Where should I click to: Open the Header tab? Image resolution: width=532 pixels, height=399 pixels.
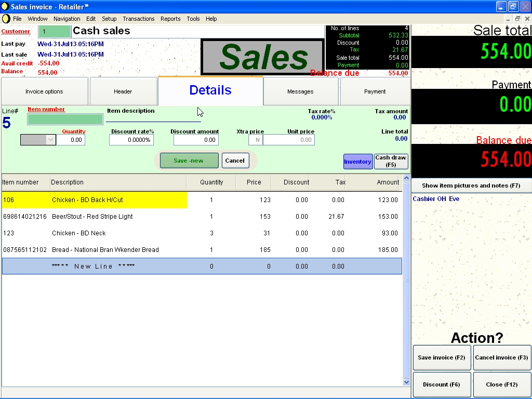(123, 91)
